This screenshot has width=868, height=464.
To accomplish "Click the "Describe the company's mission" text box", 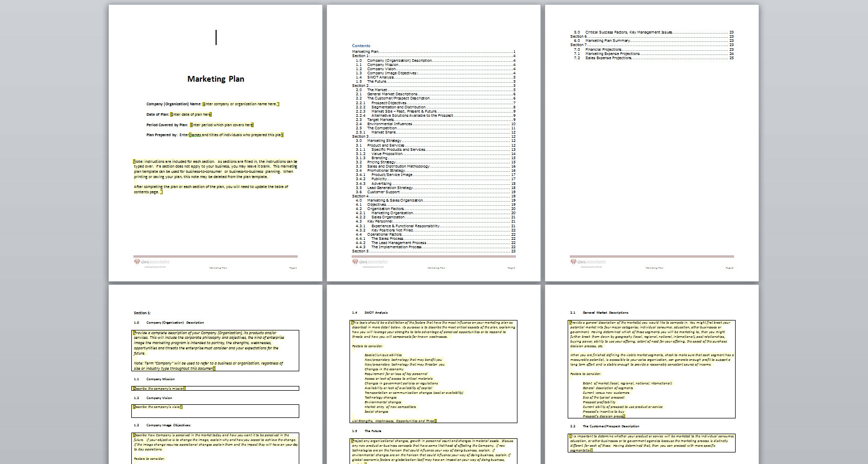I will coord(215,389).
